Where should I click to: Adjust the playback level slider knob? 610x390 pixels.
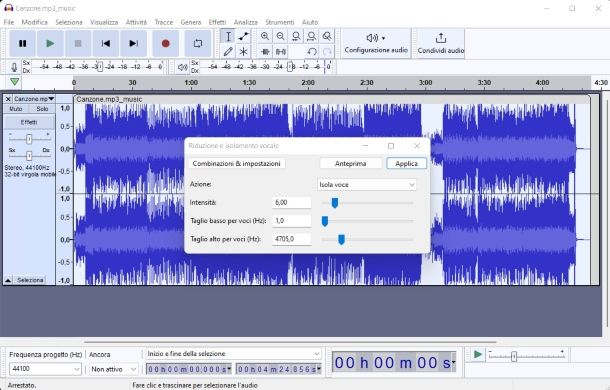(290, 67)
